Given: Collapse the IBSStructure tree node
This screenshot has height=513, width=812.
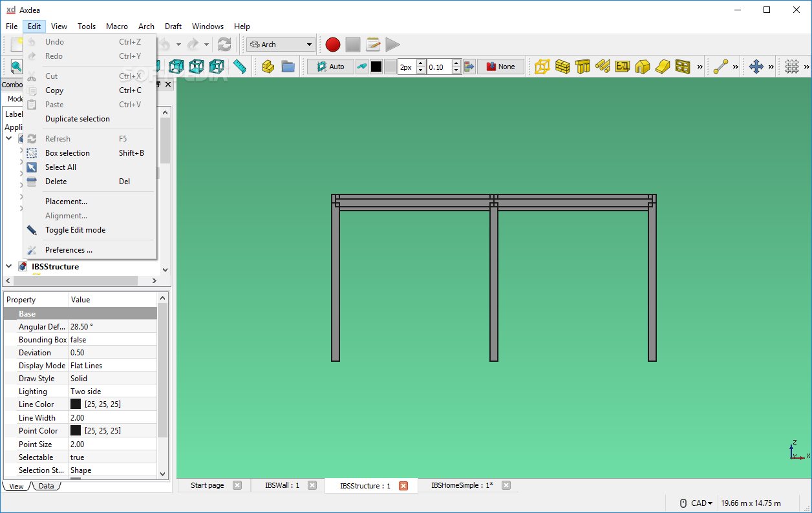Looking at the screenshot, I should 9,266.
